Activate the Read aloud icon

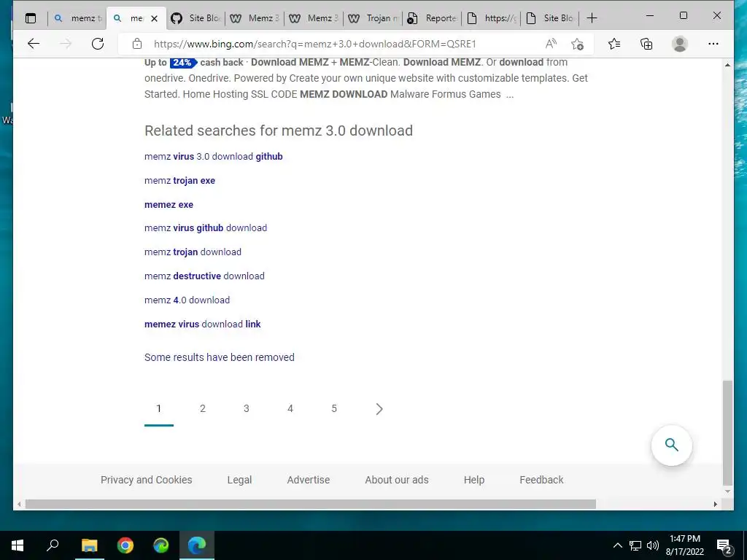coord(551,44)
